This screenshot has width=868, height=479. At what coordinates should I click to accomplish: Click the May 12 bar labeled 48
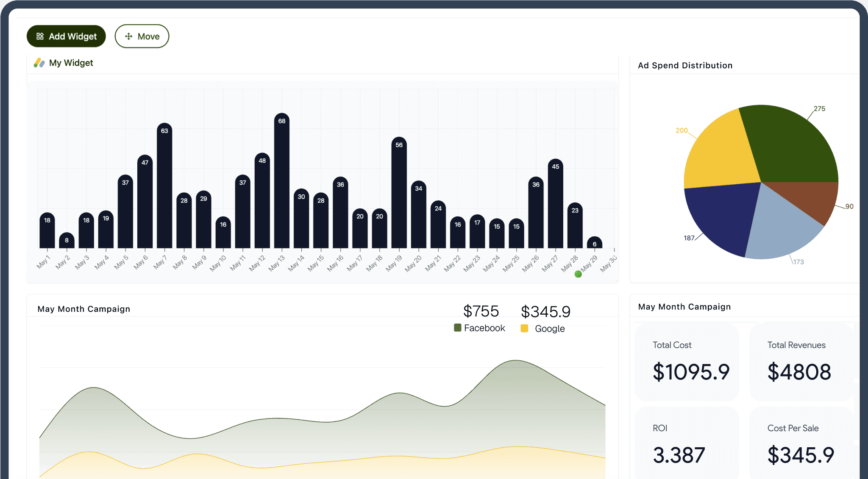[262, 201]
